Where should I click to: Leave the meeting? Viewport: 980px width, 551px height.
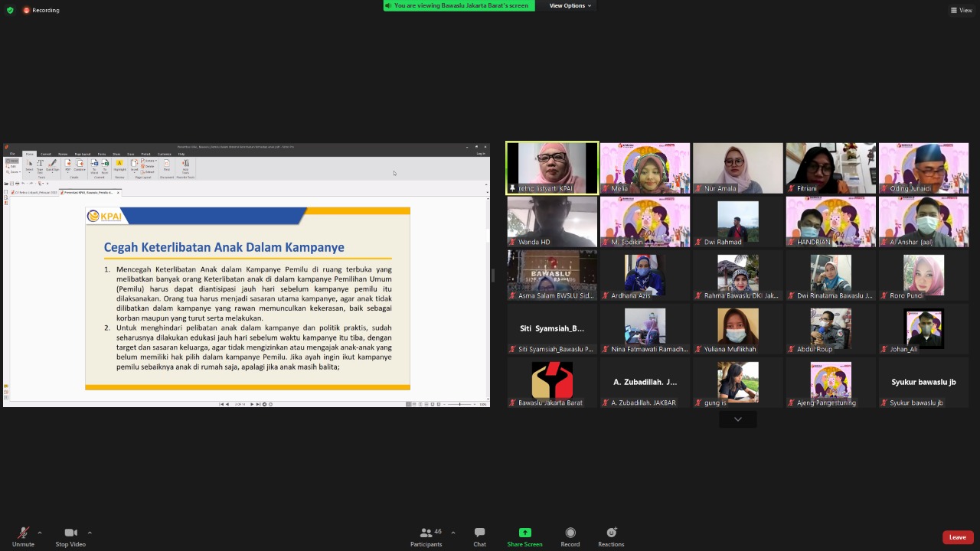tap(958, 537)
